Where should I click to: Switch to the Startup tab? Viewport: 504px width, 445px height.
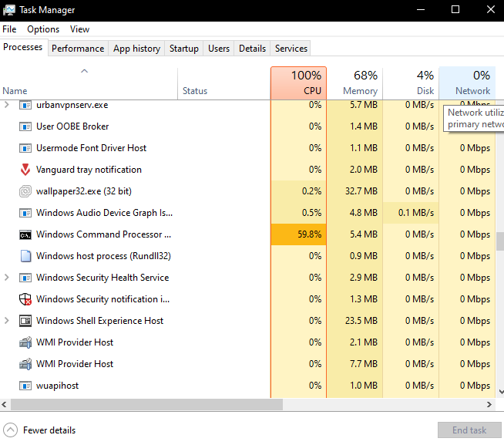coord(184,49)
